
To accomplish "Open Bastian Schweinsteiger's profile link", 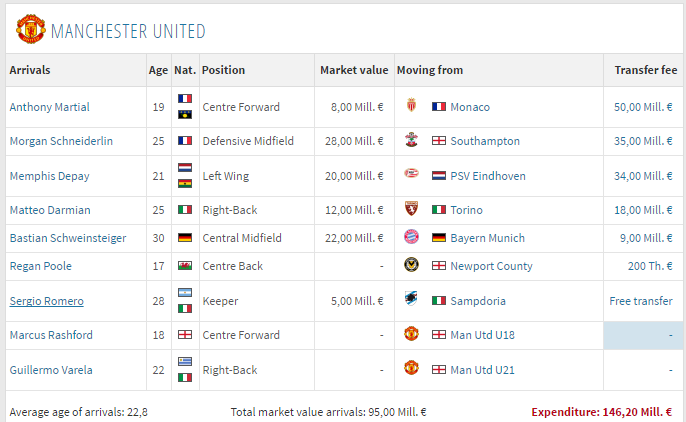I will pos(68,238).
